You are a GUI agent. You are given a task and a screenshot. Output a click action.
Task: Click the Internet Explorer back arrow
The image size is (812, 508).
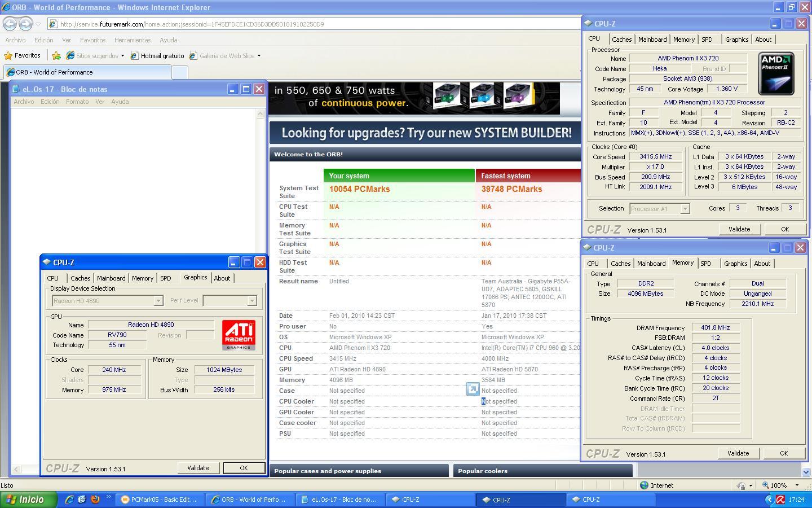click(x=10, y=24)
